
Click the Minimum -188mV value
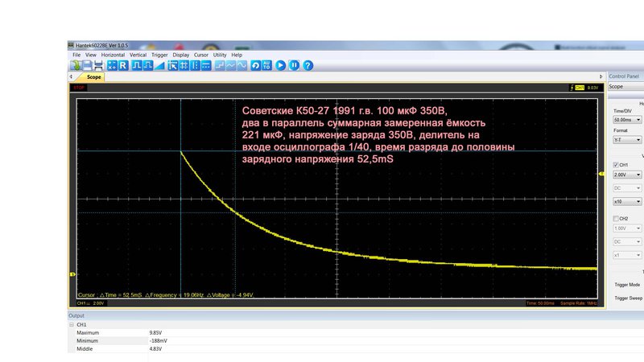click(158, 340)
